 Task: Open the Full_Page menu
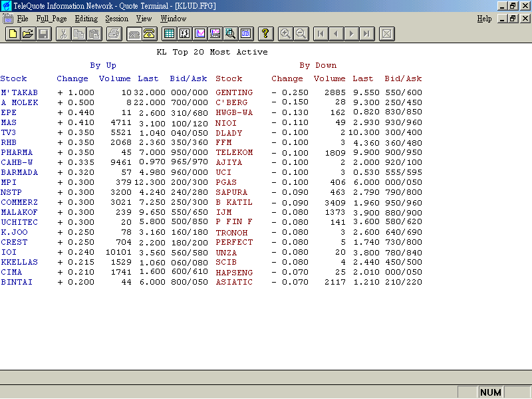(52, 19)
